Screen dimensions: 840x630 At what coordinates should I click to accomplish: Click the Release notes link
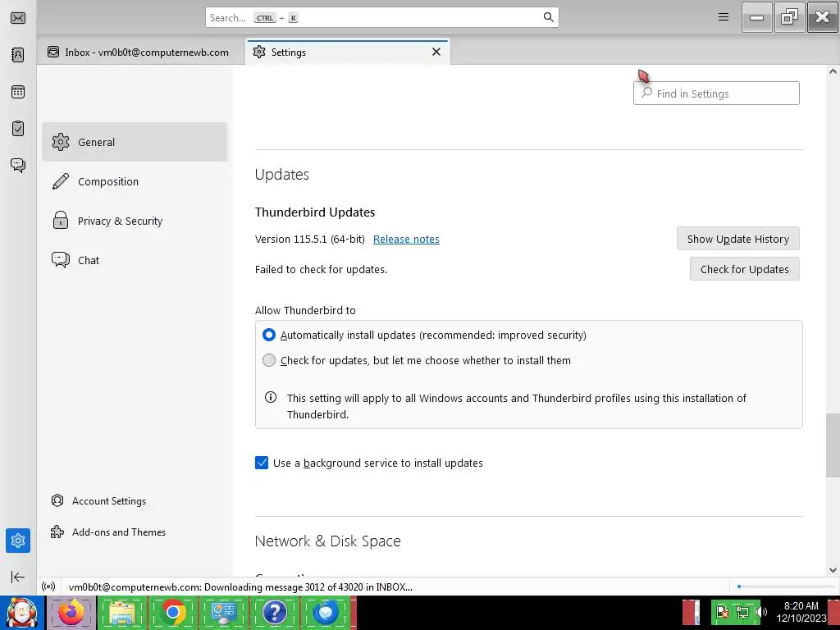click(406, 239)
